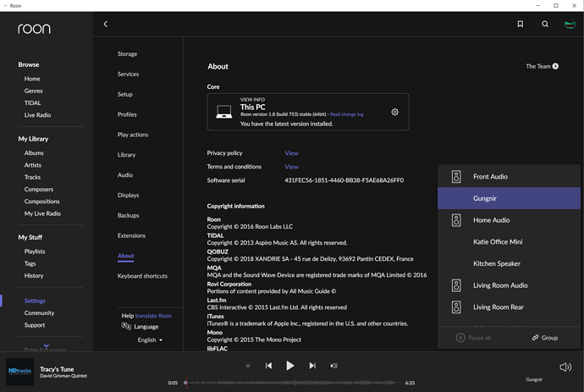584x392 pixels.
Task: Play the current track
Action: [x=290, y=366]
